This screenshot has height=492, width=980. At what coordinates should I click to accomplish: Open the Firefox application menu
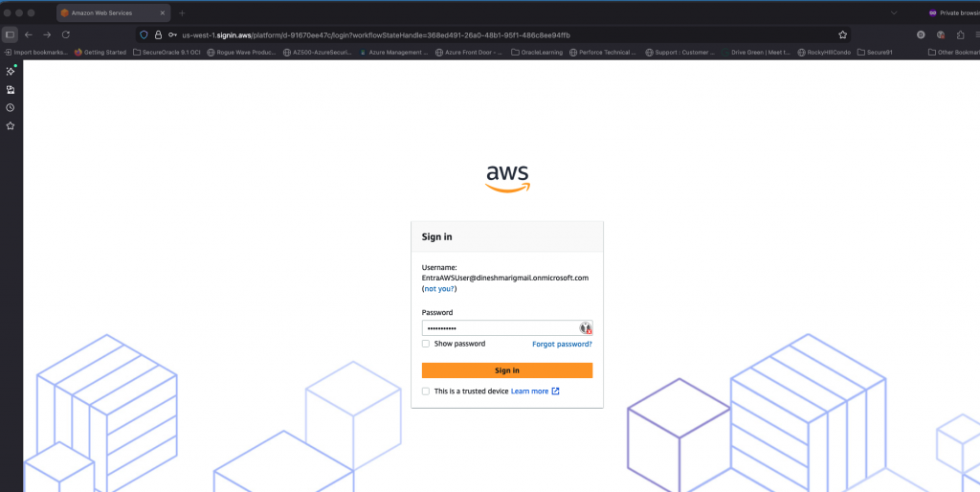(976, 35)
